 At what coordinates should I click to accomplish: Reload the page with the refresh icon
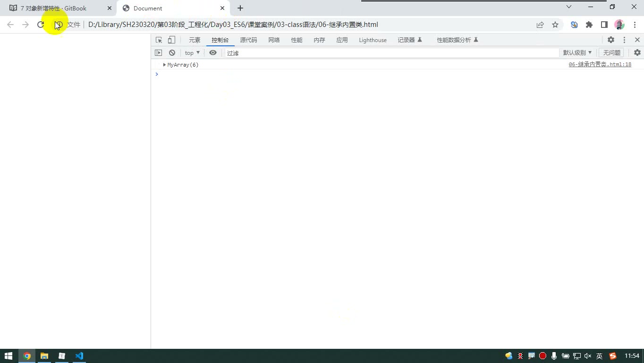click(x=41, y=25)
